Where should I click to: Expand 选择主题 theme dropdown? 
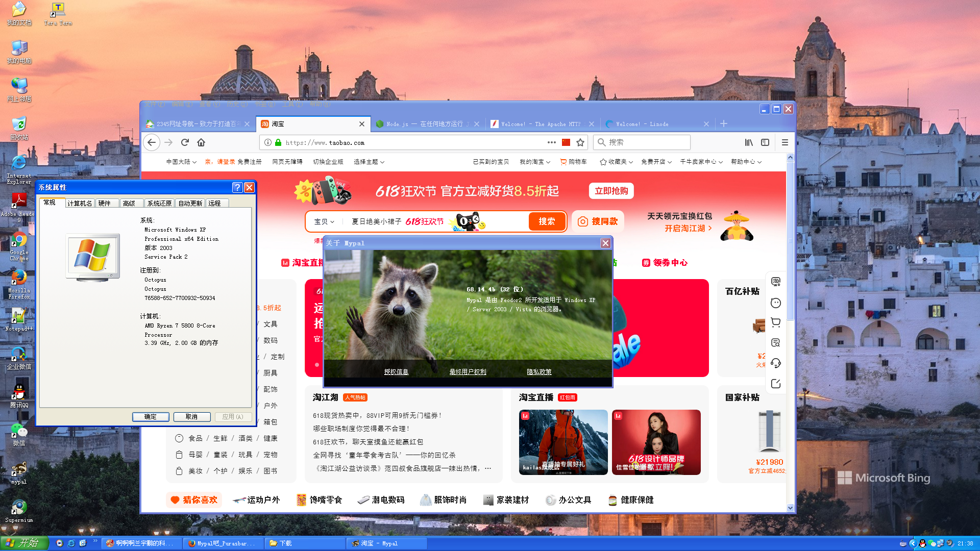[x=369, y=162]
